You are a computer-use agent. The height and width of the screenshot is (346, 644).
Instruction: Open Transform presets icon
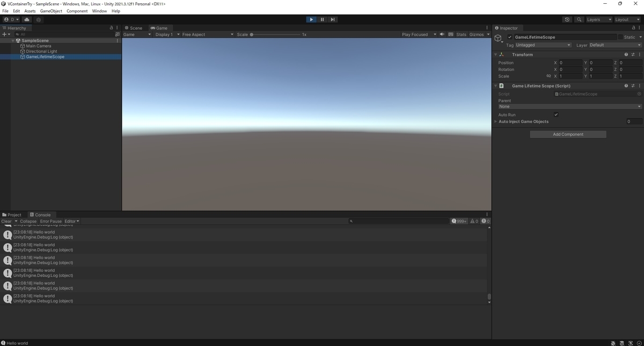tap(633, 54)
